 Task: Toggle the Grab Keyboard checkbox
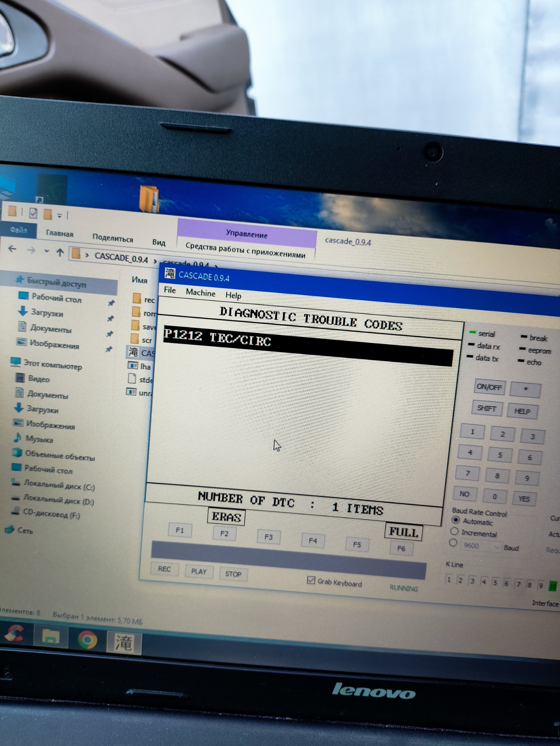point(311,580)
